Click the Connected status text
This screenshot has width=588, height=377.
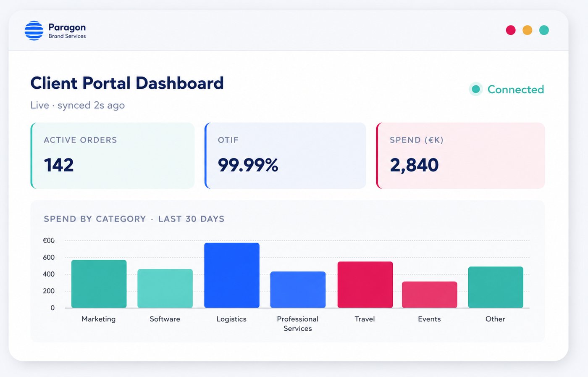pos(516,90)
